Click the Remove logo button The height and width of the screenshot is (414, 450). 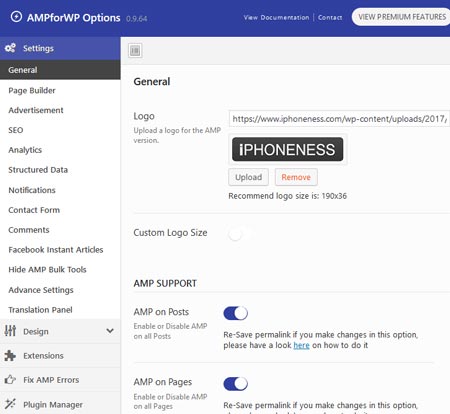(296, 177)
